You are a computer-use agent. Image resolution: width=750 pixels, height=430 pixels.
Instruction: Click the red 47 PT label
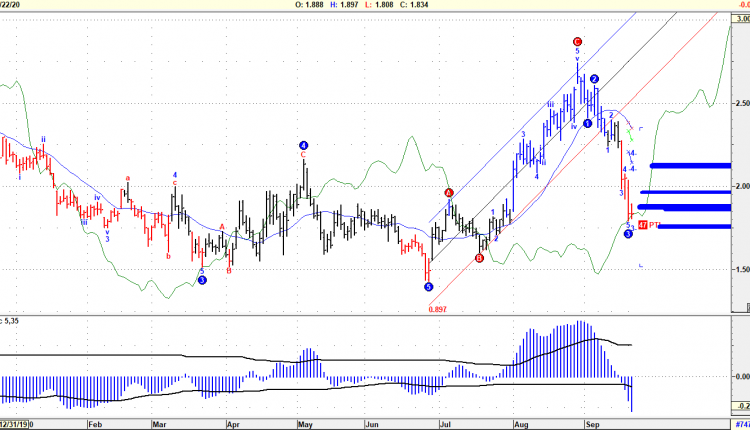[648, 225]
